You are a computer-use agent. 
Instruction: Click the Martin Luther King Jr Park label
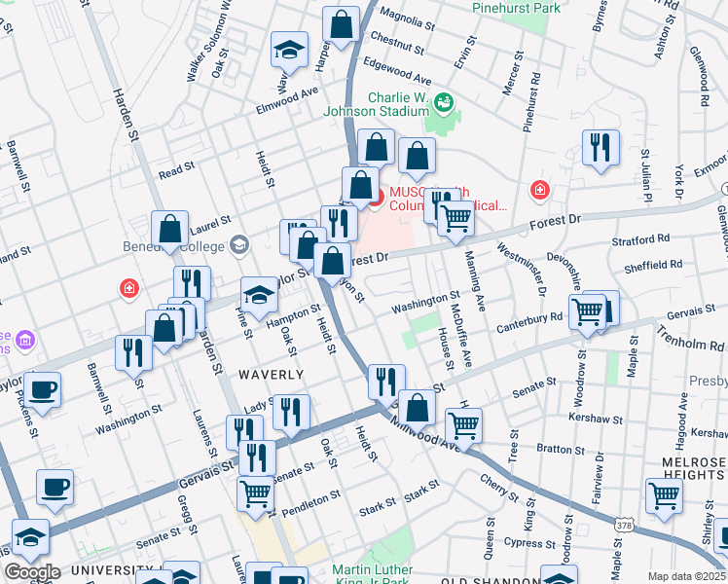pos(373,574)
